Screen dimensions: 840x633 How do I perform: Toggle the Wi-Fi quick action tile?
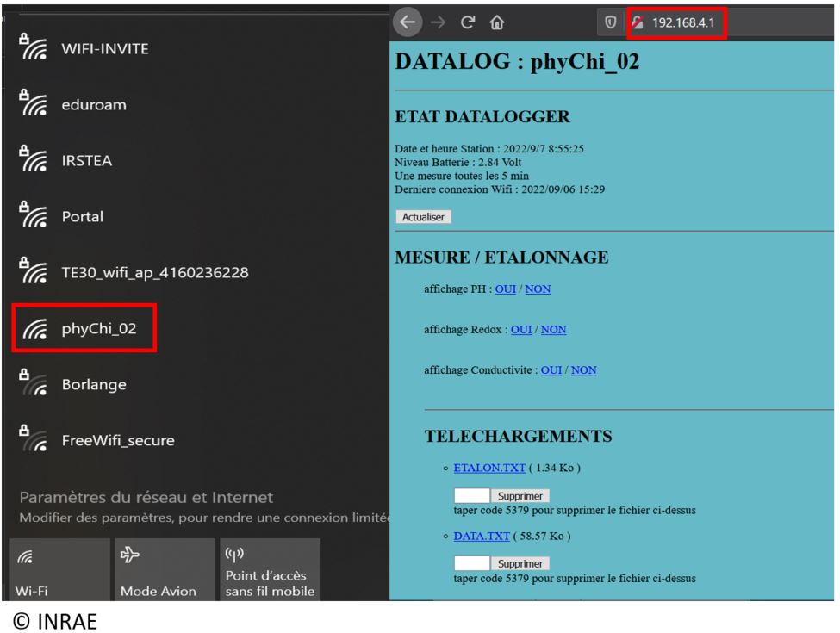[59, 570]
